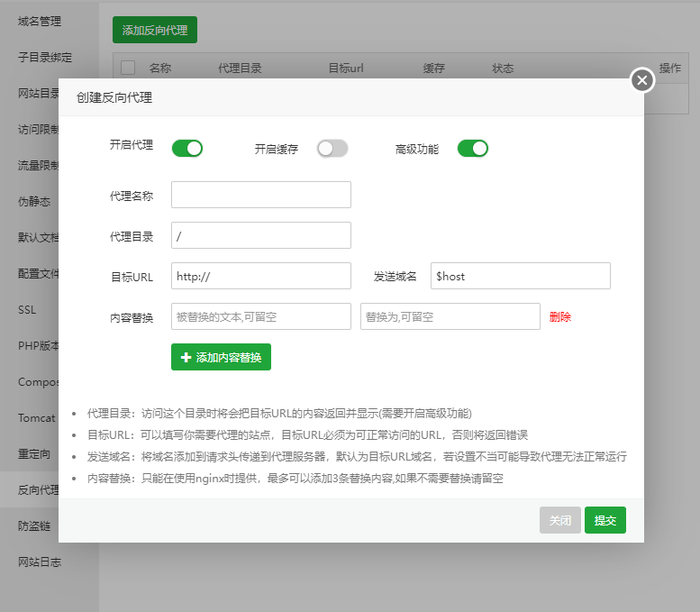Open SSL in the sidebar
The height and width of the screenshot is (612, 700).
[x=27, y=309]
